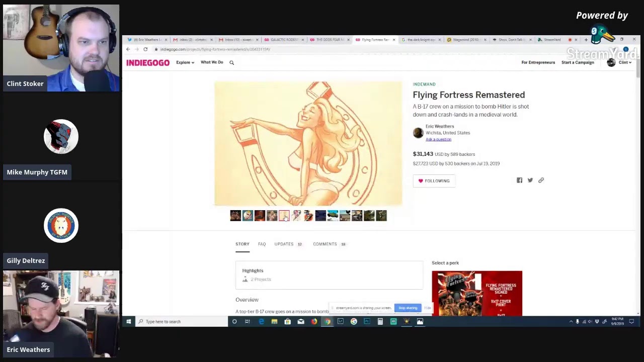The height and width of the screenshot is (362, 644).
Task: Open the Windows Start menu
Action: tap(128, 322)
